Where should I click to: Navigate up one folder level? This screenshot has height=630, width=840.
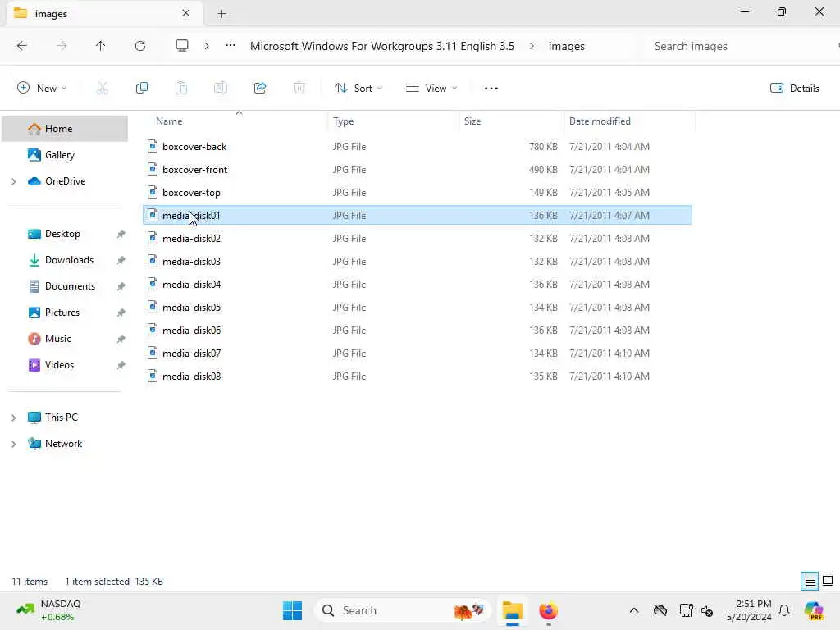pyautogui.click(x=100, y=46)
